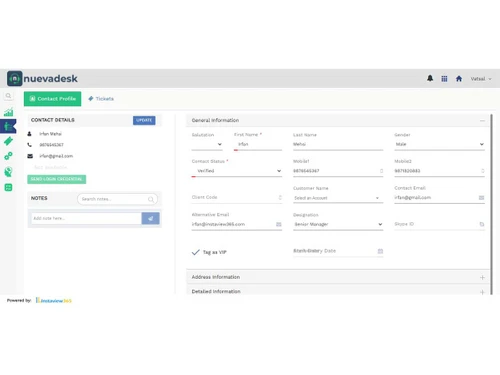The width and height of the screenshot is (500, 375).
Task: Open the notifications bell
Action: click(x=430, y=78)
